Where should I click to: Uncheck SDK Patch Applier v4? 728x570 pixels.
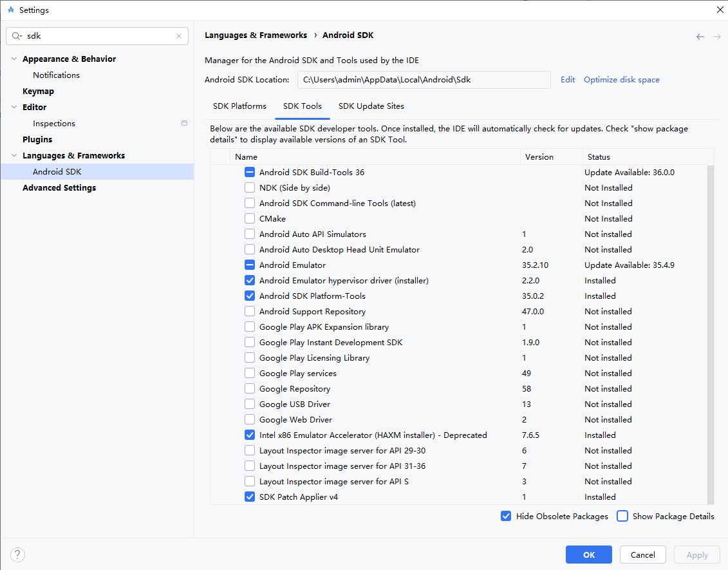(x=250, y=497)
